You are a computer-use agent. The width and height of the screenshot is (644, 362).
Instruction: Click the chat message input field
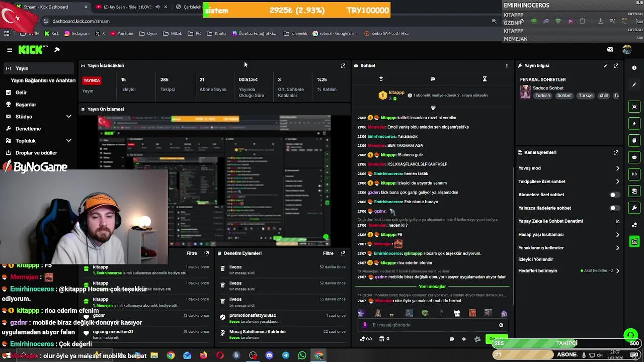point(433,325)
